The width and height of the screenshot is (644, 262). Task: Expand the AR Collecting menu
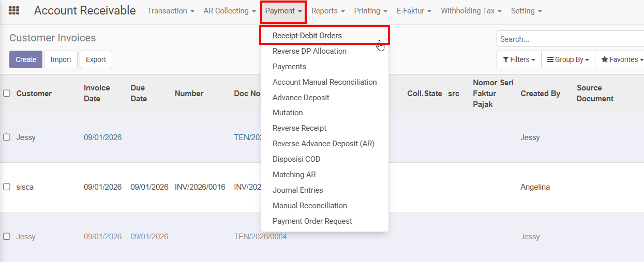tap(230, 11)
